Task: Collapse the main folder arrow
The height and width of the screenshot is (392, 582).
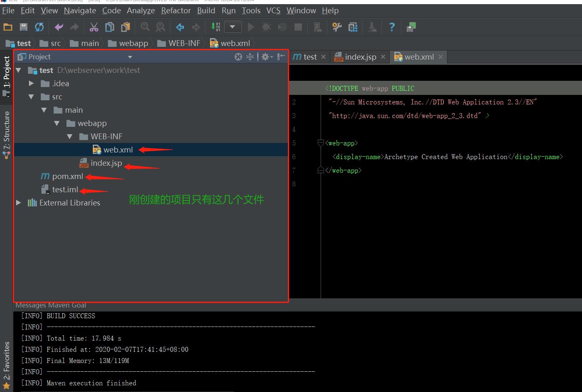Action: point(44,110)
